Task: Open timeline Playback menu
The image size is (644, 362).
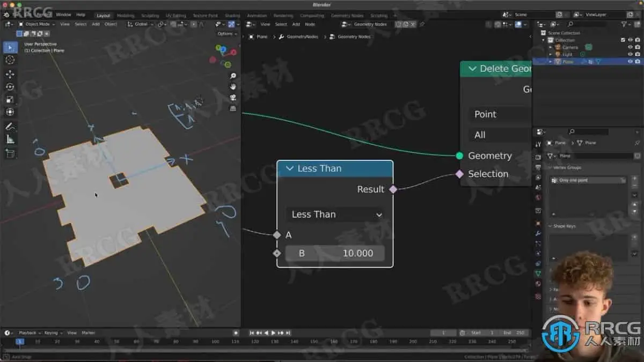Action: click(x=30, y=333)
